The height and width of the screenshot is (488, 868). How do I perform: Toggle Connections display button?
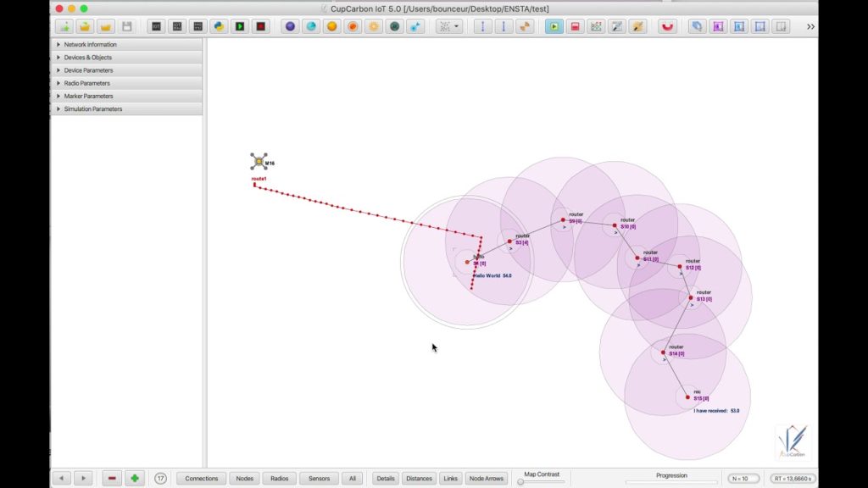click(202, 479)
